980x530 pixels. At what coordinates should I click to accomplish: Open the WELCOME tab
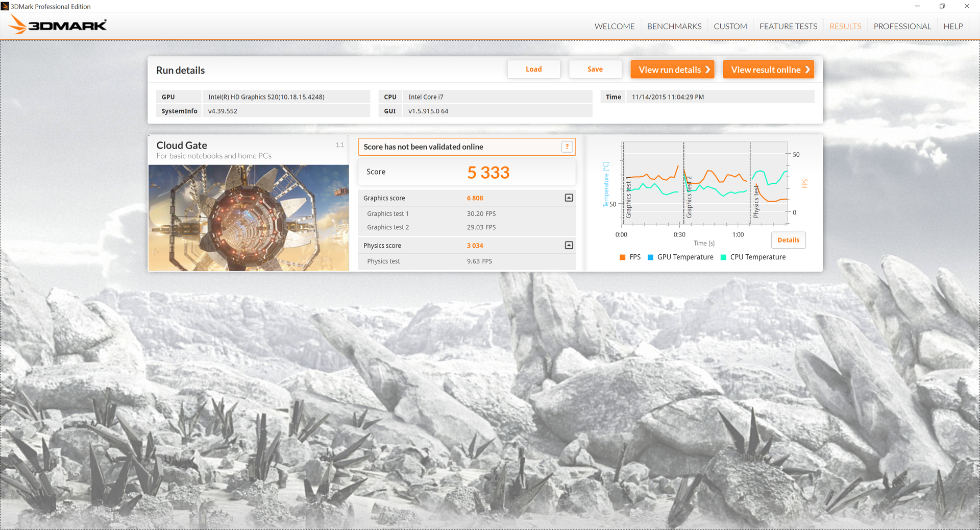coord(615,27)
